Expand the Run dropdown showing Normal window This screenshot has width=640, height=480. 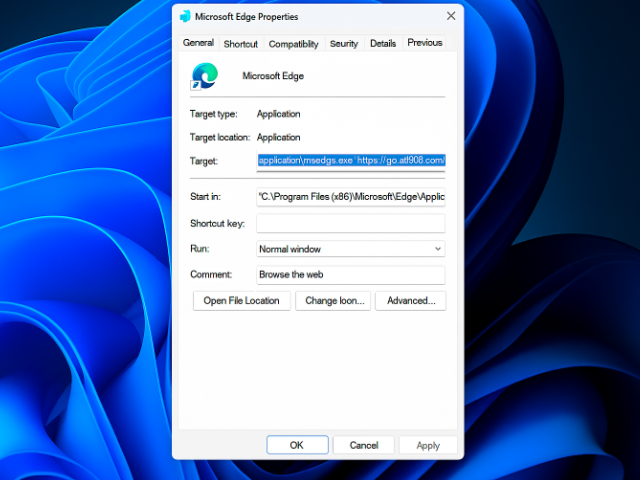pos(350,249)
